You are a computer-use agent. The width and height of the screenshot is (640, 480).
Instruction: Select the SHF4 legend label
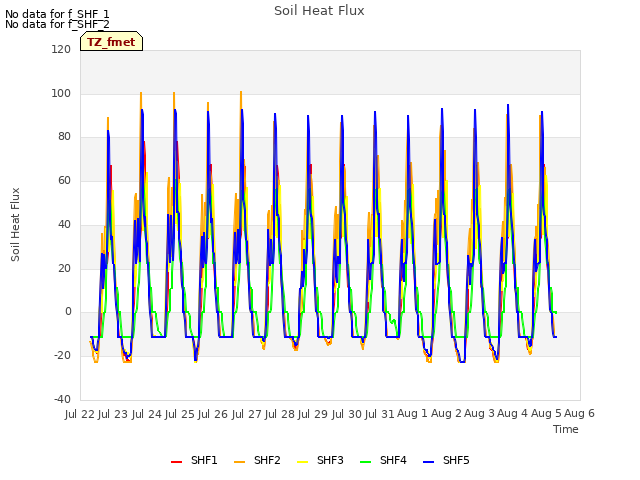pyautogui.click(x=393, y=460)
